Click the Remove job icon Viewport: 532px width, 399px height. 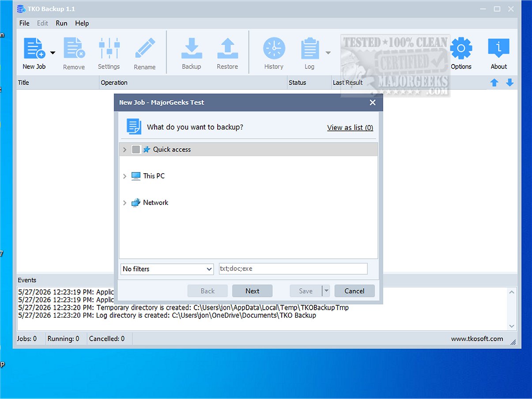(74, 49)
